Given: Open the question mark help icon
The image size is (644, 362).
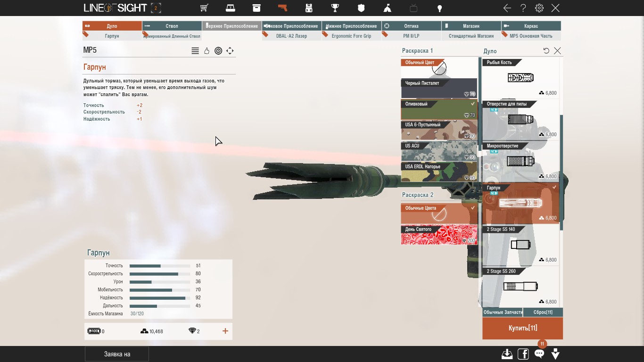Looking at the screenshot, I should [523, 8].
